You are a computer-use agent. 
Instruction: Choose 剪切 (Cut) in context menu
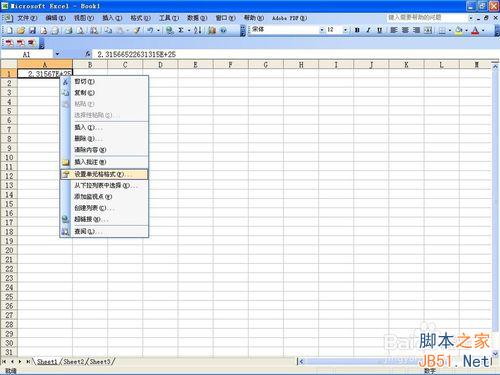tap(104, 82)
